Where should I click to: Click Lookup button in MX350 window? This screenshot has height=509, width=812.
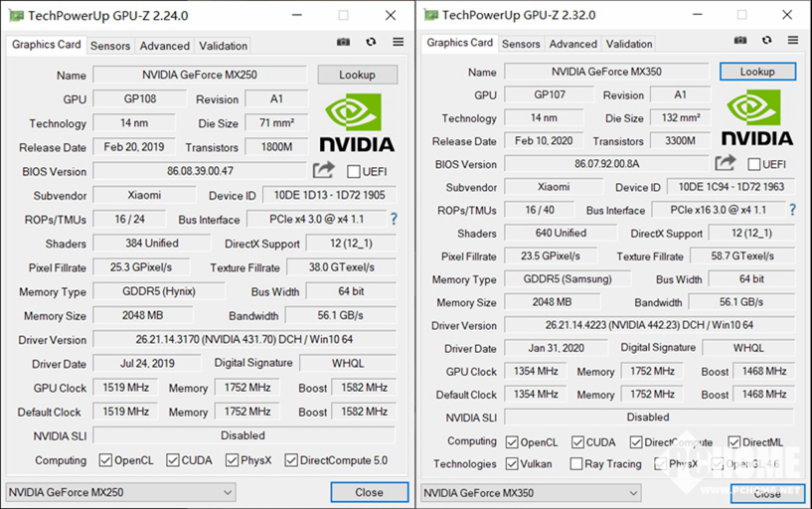757,72
